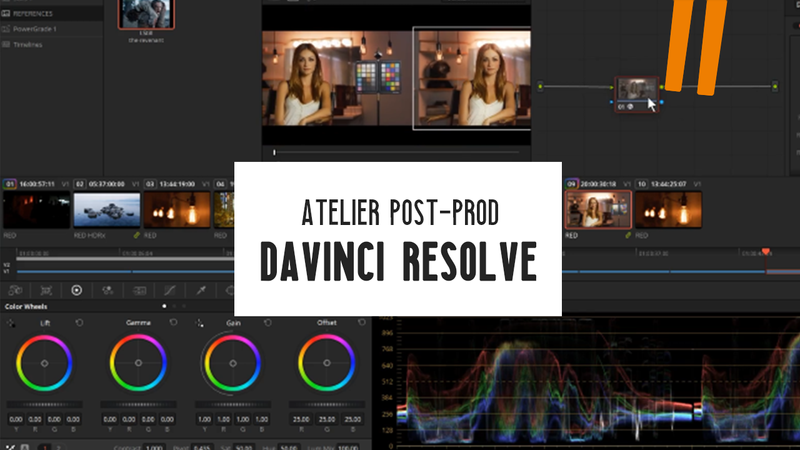
Task: Reset the Lift color wheel
Action: (79, 322)
